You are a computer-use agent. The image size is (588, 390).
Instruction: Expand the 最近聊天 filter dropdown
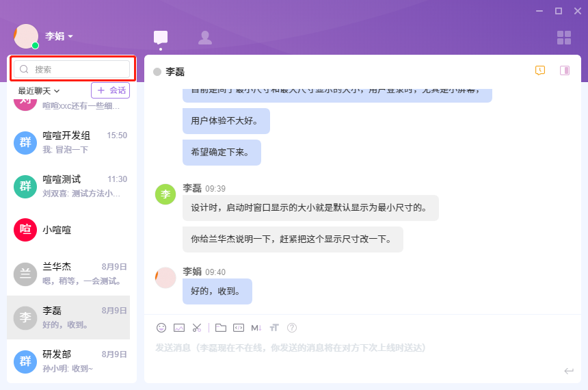(39, 90)
